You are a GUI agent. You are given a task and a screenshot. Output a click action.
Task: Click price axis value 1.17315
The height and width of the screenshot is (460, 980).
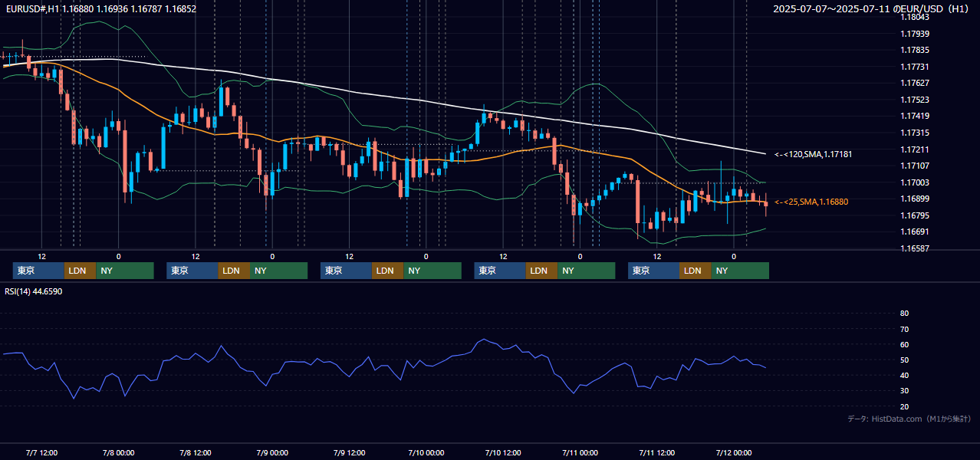(915, 133)
